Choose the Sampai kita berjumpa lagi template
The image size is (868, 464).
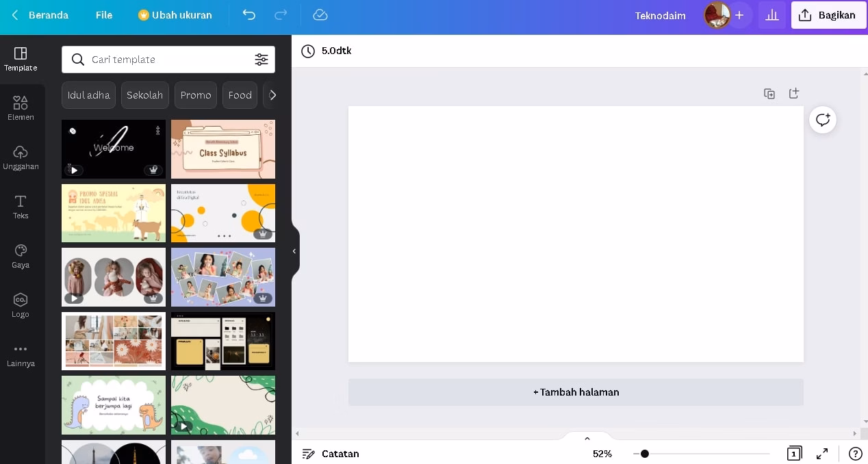click(114, 405)
